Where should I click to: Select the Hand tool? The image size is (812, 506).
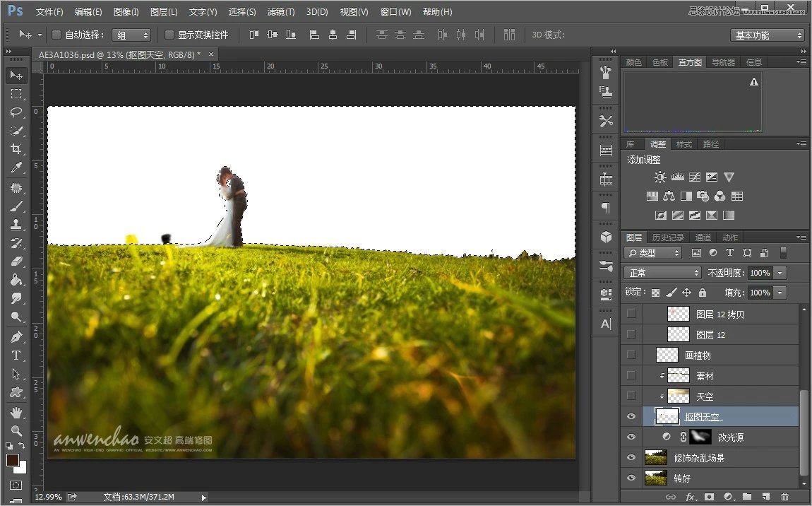16,412
